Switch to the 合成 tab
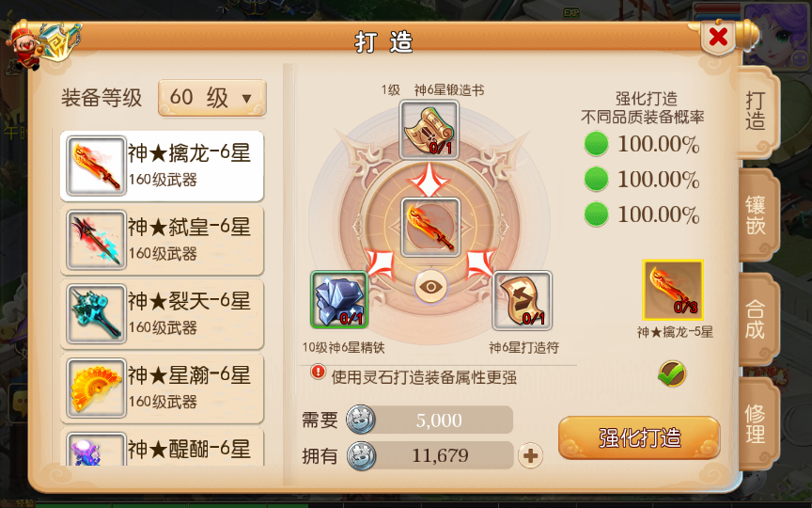 click(x=757, y=319)
